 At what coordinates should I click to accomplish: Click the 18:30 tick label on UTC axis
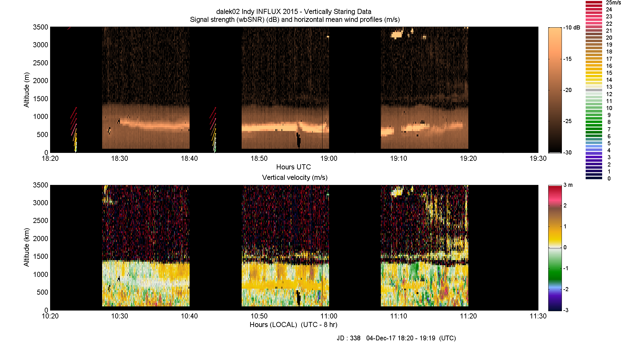click(120, 158)
